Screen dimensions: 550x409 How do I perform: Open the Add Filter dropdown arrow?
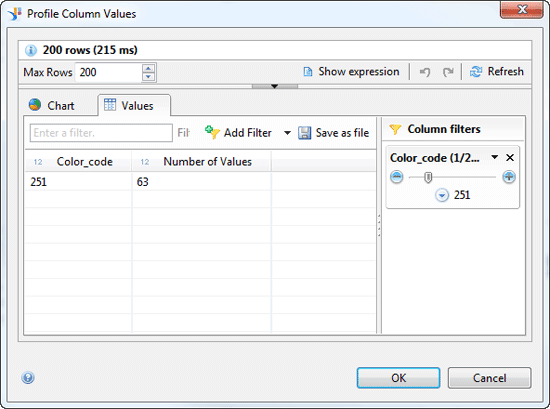pos(287,133)
